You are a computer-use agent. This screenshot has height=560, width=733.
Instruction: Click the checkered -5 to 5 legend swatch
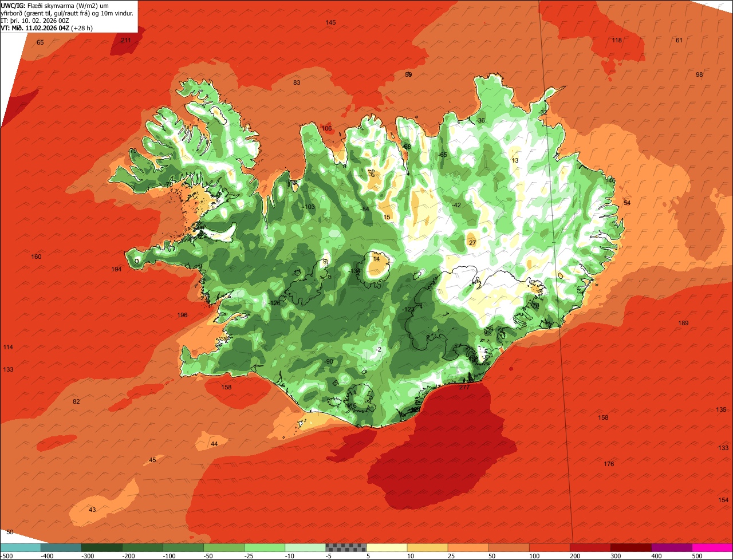tap(345, 547)
